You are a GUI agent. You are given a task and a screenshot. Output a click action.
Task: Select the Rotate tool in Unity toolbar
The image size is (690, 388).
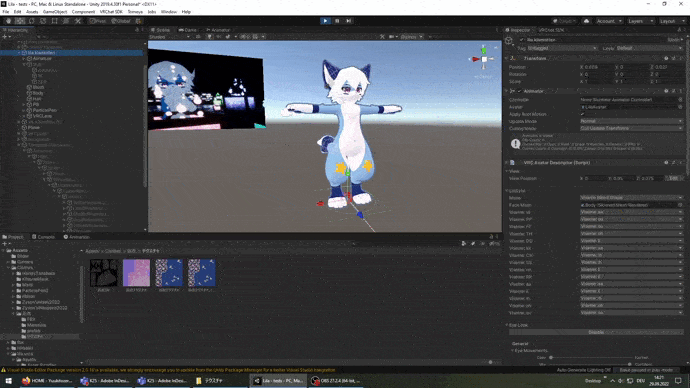point(31,21)
